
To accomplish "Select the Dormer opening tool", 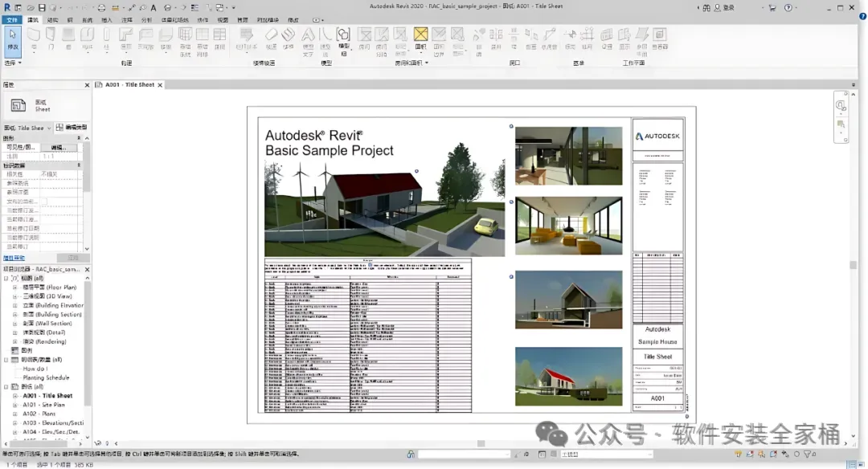I will [x=549, y=39].
